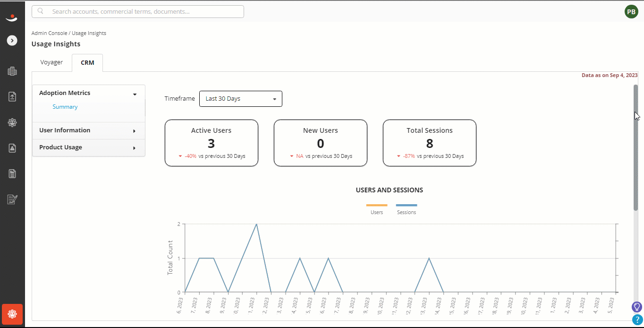The height and width of the screenshot is (328, 644).
Task: Click the -40% Active Users change text
Action: pyautogui.click(x=191, y=156)
